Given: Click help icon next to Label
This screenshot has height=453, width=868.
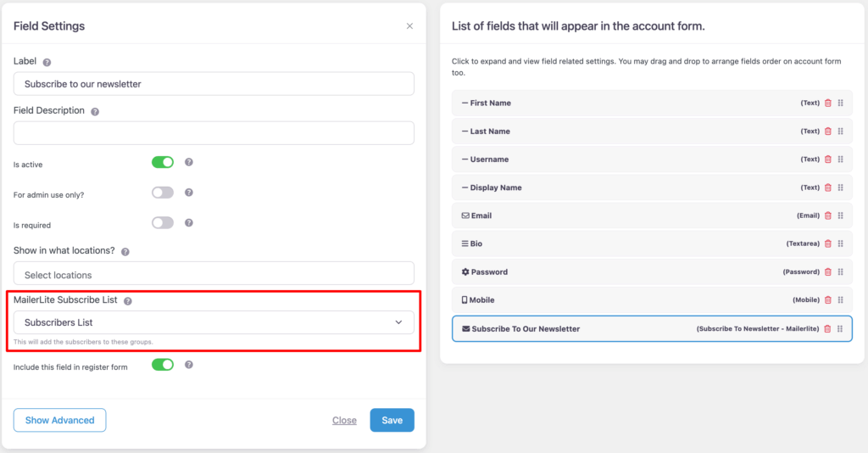Looking at the screenshot, I should [47, 62].
